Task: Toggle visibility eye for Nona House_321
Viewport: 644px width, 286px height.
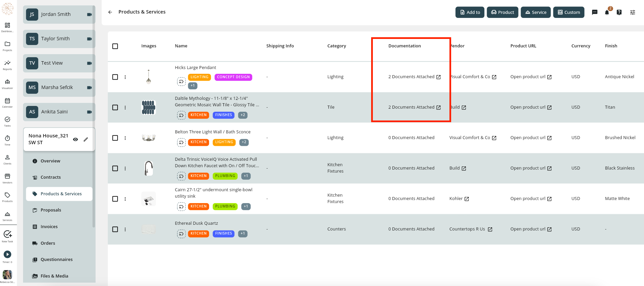Action: pyautogui.click(x=76, y=139)
